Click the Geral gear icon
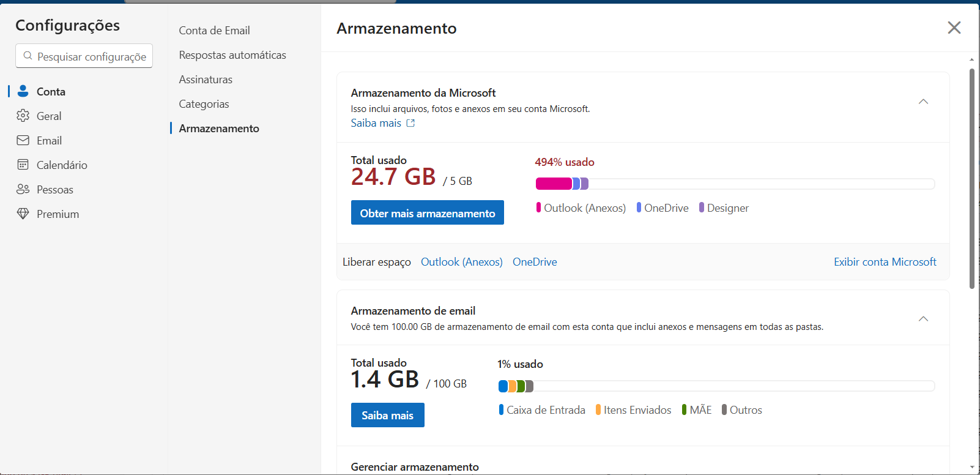The image size is (980, 475). point(23,116)
